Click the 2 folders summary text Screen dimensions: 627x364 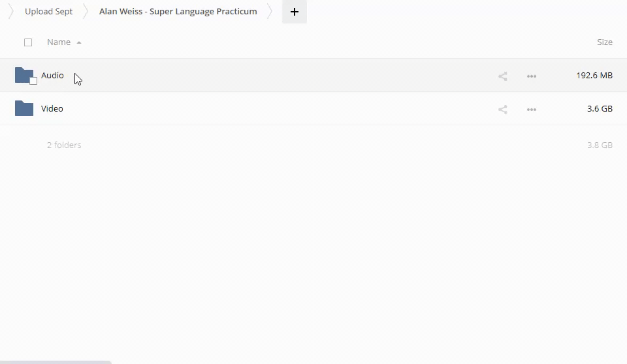64,145
